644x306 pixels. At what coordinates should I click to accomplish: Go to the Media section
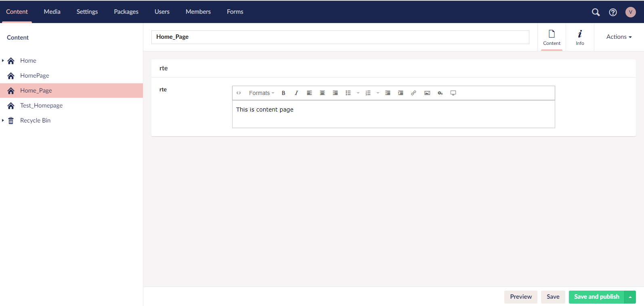pyautogui.click(x=52, y=12)
